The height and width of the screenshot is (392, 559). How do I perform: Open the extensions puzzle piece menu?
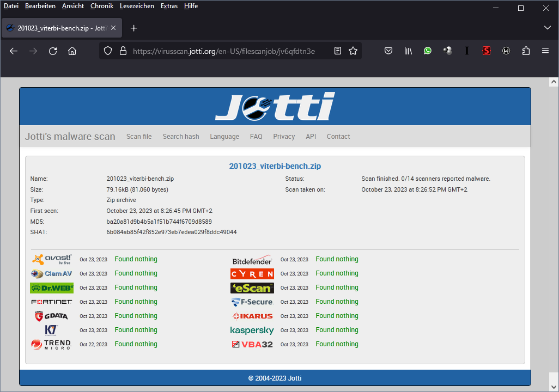(526, 51)
